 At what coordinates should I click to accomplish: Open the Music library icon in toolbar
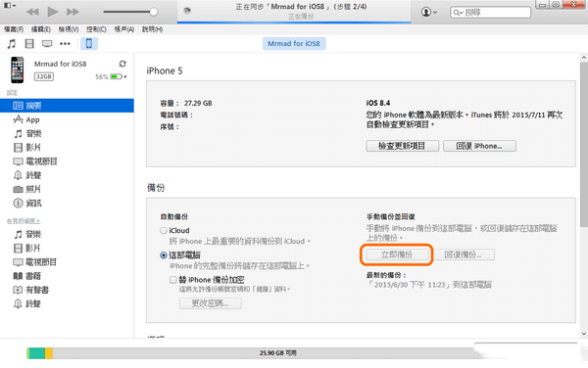(12, 44)
